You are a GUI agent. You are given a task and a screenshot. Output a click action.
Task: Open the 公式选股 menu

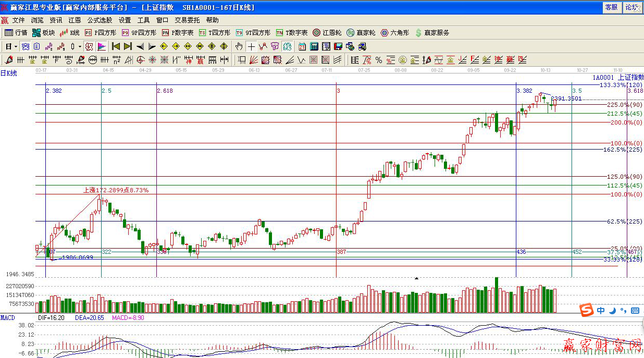[x=100, y=20]
